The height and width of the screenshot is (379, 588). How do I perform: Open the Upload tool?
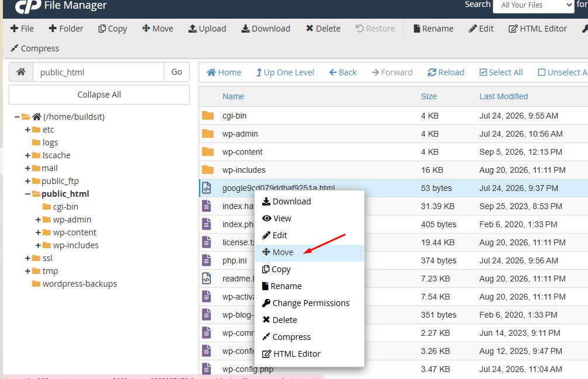207,29
